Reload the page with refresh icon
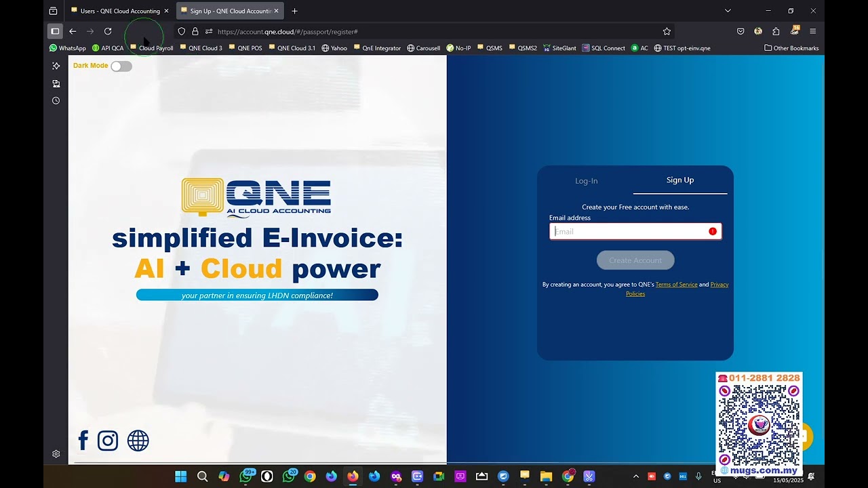Image resolution: width=868 pixels, height=488 pixels. 108,31
